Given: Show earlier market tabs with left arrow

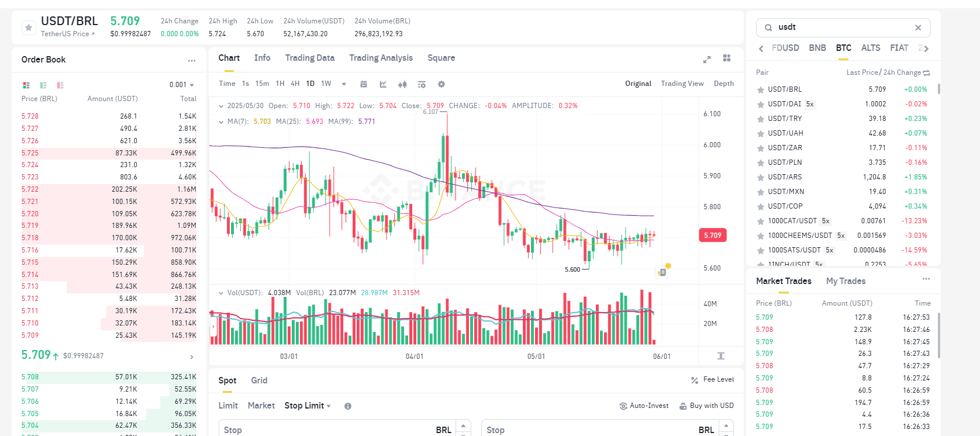Looking at the screenshot, I should point(761,49).
